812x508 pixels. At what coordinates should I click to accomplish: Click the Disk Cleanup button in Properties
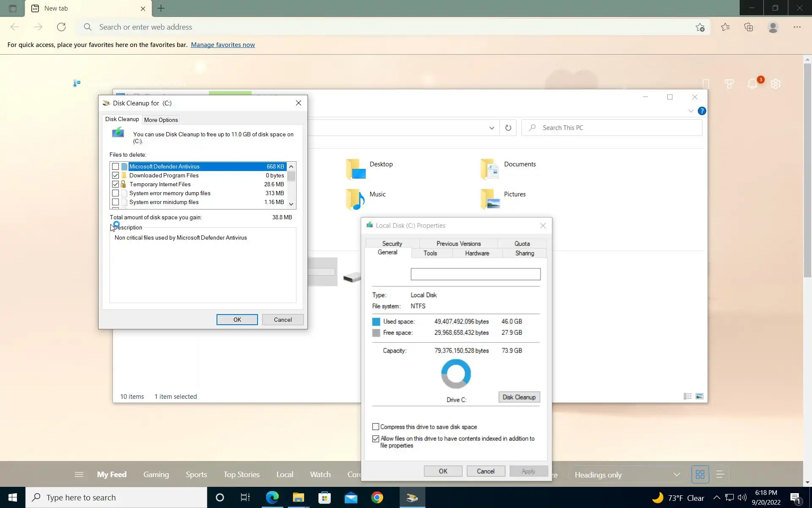[519, 397]
